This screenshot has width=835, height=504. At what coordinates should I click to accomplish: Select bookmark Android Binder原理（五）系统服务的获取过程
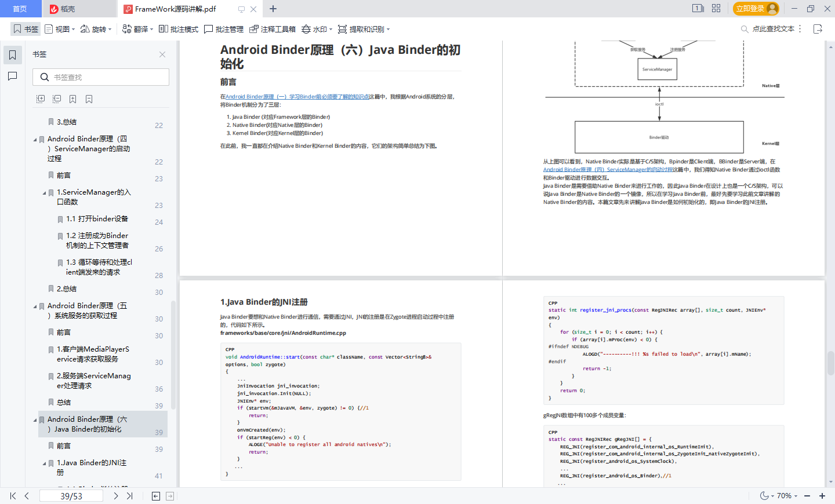pyautogui.click(x=87, y=311)
